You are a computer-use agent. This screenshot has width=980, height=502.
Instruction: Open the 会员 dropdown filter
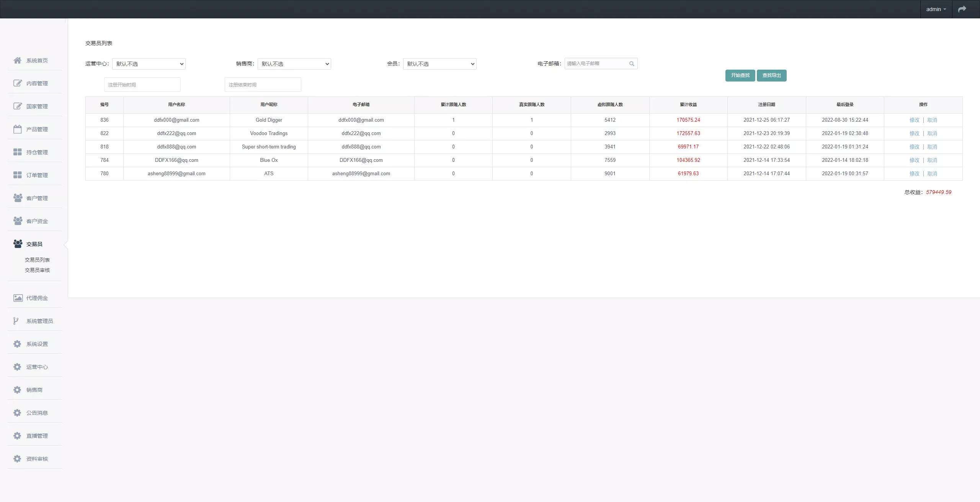pyautogui.click(x=439, y=64)
